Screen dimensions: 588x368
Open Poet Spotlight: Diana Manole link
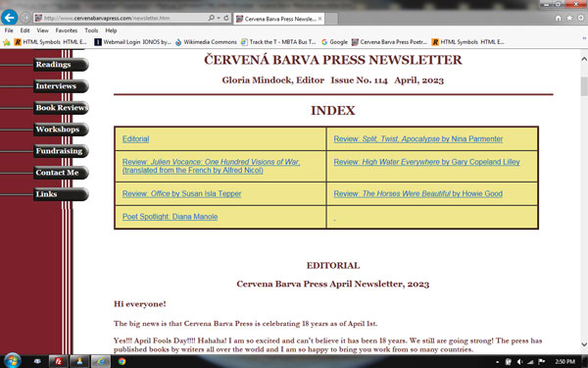click(x=170, y=217)
